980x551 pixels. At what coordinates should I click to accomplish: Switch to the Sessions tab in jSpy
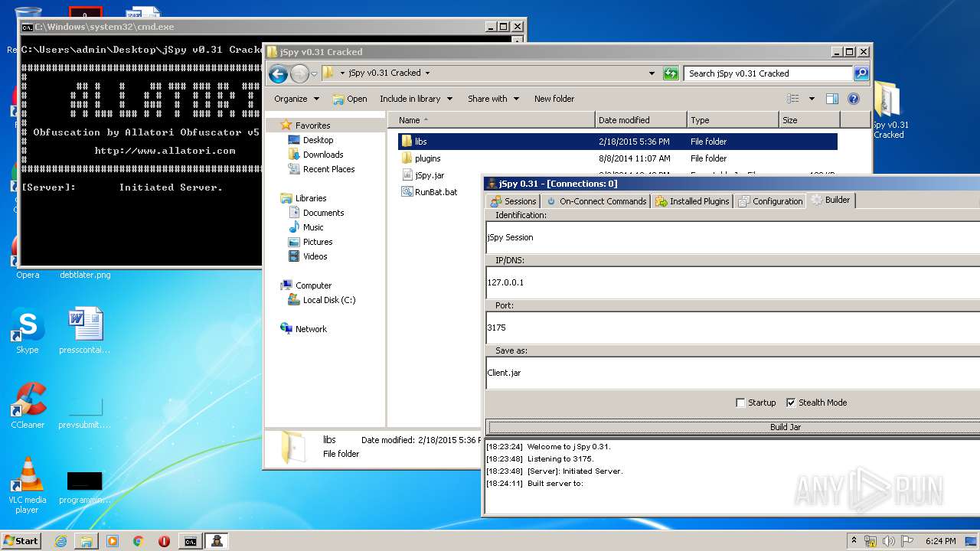[513, 201]
